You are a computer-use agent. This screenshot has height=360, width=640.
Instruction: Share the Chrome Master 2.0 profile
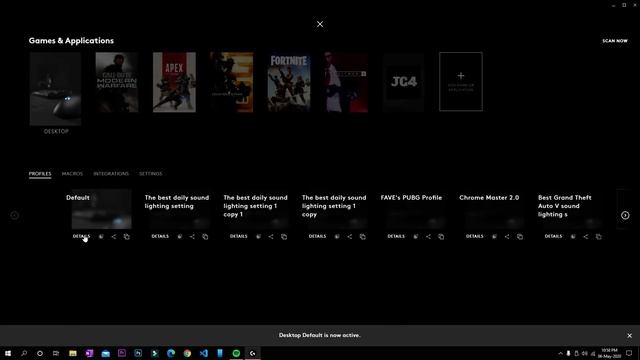point(507,236)
